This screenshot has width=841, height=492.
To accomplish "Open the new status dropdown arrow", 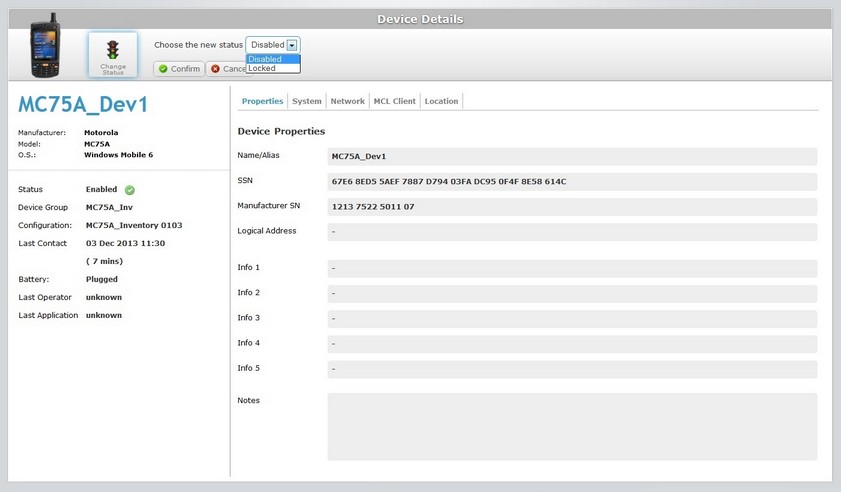I will 292,45.
